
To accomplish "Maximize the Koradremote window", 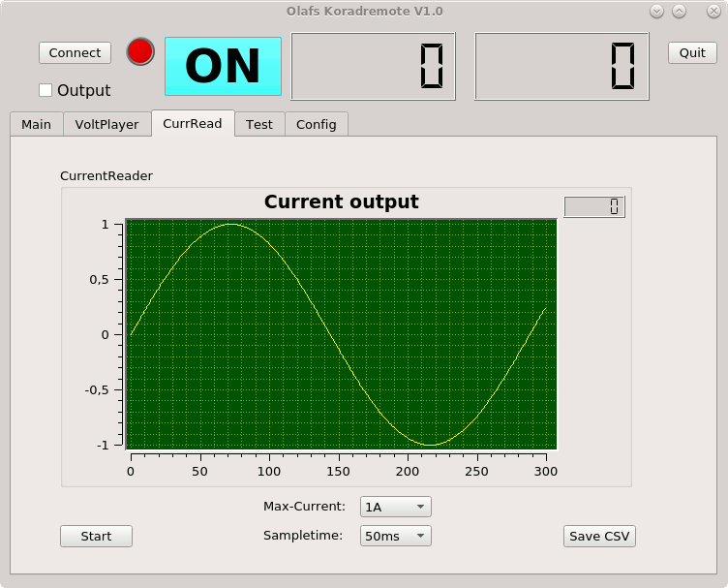I will 679,12.
